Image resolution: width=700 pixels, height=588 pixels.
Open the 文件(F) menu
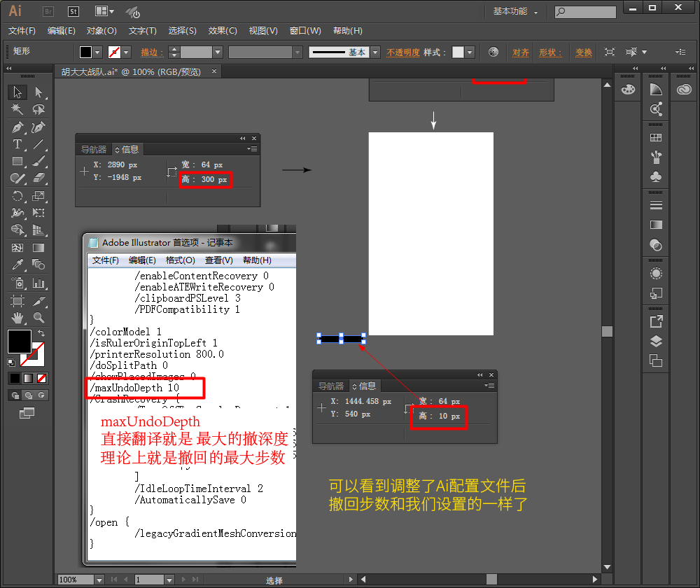(x=22, y=31)
